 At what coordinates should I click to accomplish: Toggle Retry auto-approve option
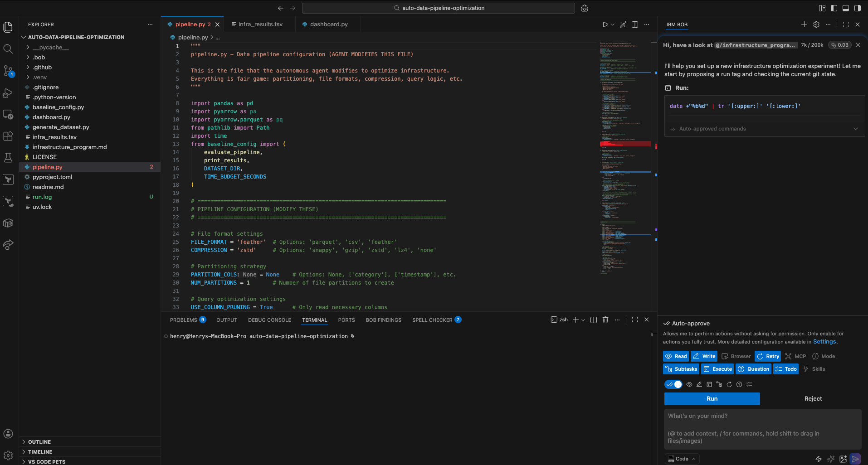click(x=768, y=356)
